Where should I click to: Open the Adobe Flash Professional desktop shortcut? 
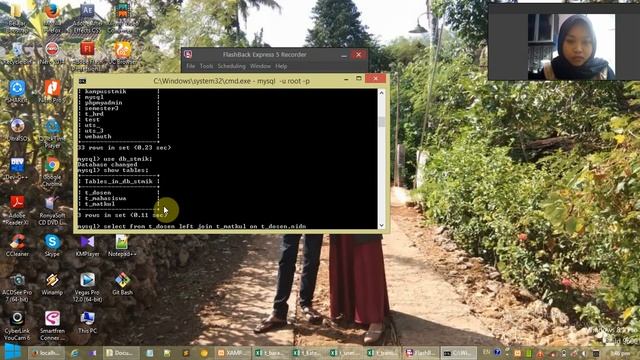pyautogui.click(x=87, y=55)
